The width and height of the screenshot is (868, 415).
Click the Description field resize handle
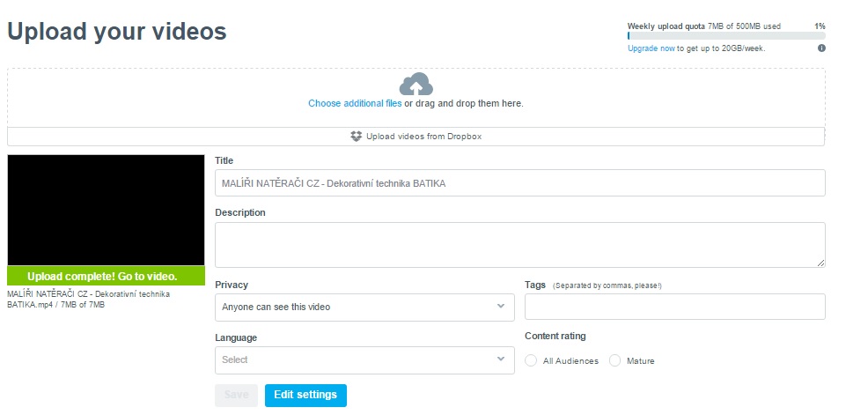coord(820,263)
